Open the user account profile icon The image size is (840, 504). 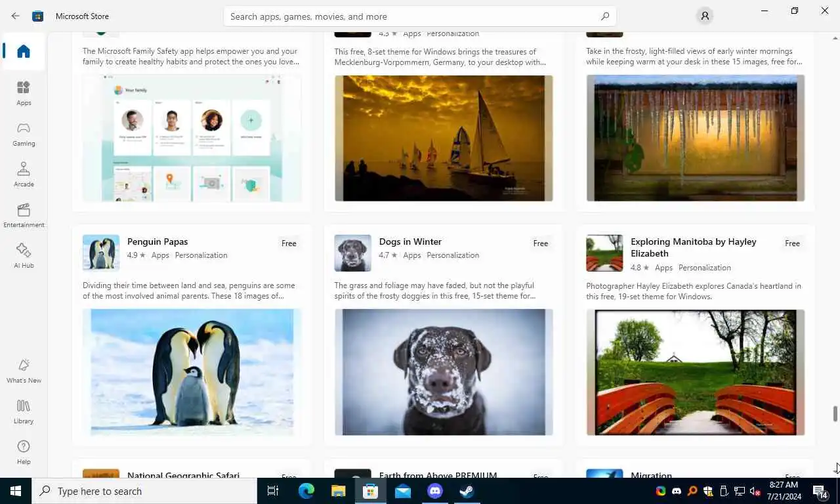(705, 16)
